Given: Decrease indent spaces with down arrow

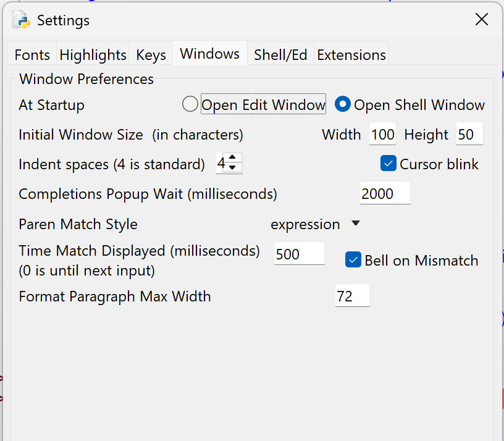Looking at the screenshot, I should click(232, 167).
